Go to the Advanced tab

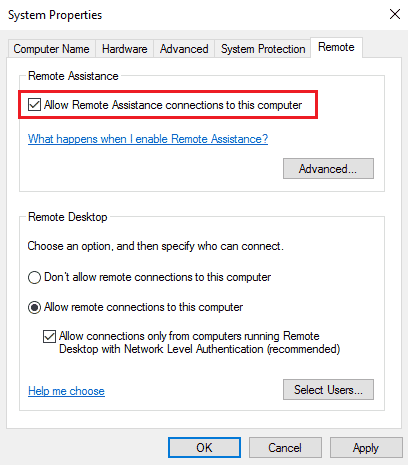184,49
